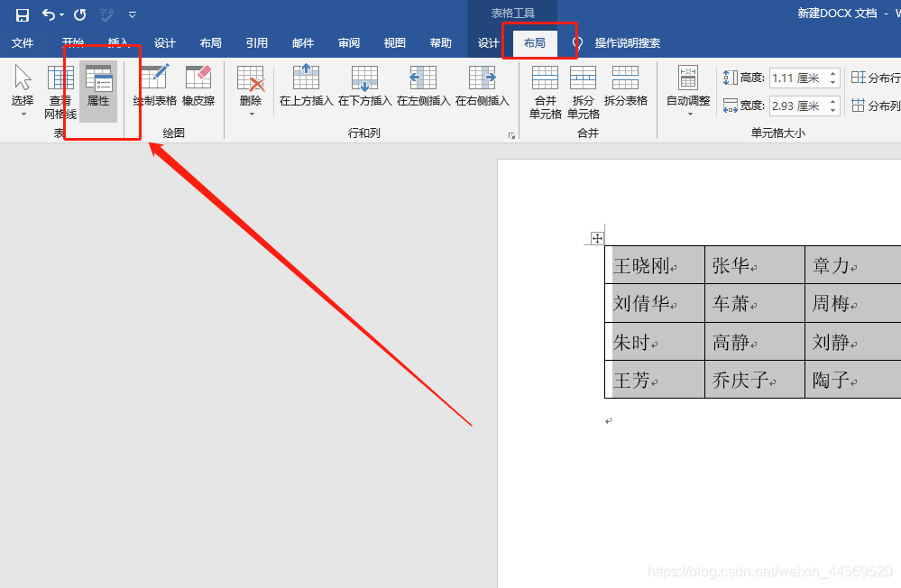The image size is (901, 588).
Task: Click the cell containing 高静
Action: pos(755,342)
